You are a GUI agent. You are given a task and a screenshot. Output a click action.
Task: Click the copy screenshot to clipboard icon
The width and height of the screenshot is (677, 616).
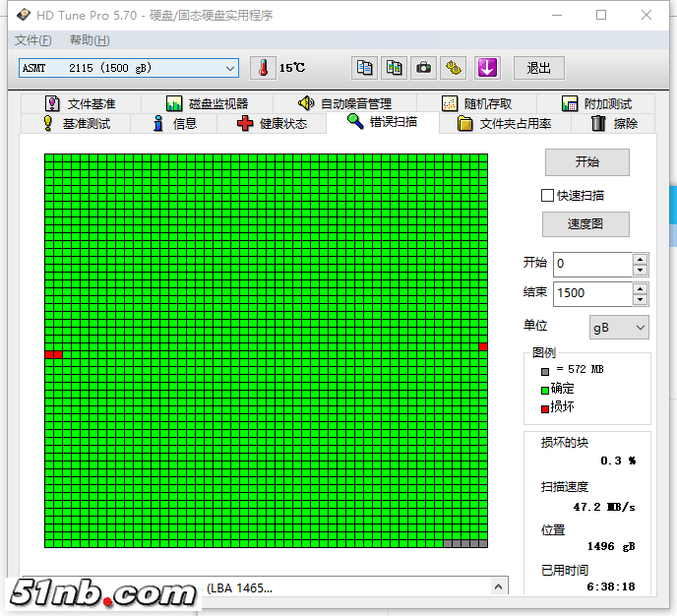[x=394, y=68]
